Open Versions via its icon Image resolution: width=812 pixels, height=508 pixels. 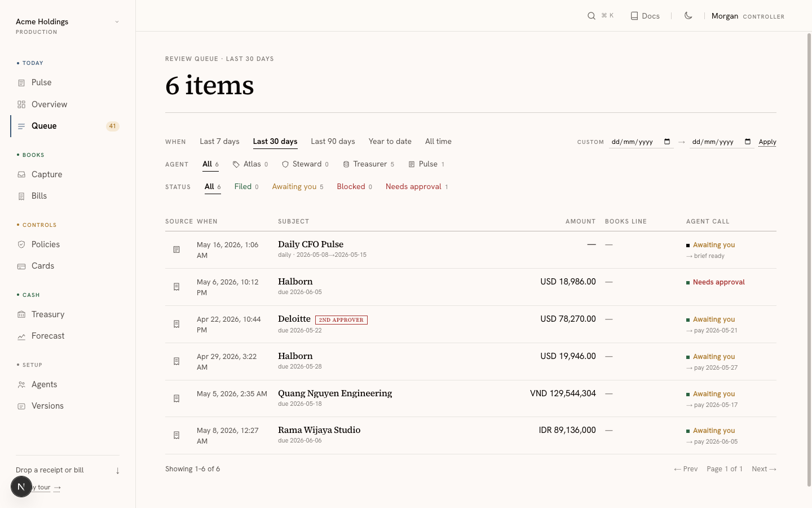[21, 406]
